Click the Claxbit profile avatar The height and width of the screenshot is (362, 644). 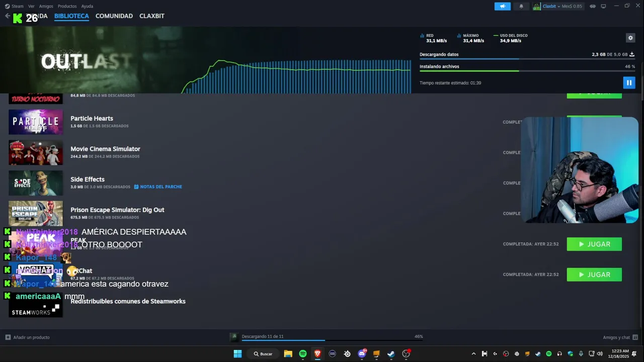point(537,6)
